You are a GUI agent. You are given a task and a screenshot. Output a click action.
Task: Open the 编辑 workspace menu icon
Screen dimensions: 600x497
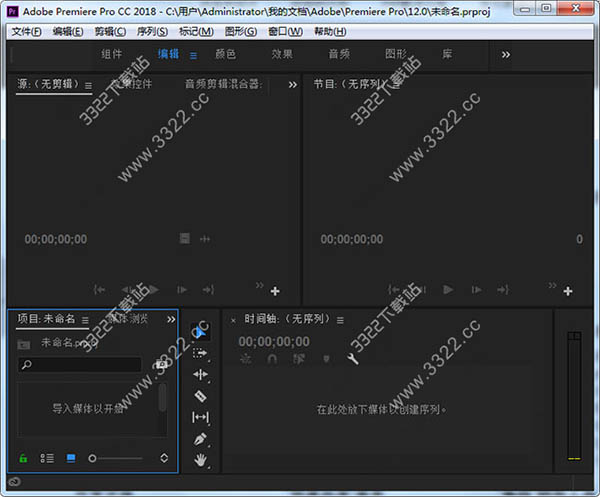[x=194, y=56]
